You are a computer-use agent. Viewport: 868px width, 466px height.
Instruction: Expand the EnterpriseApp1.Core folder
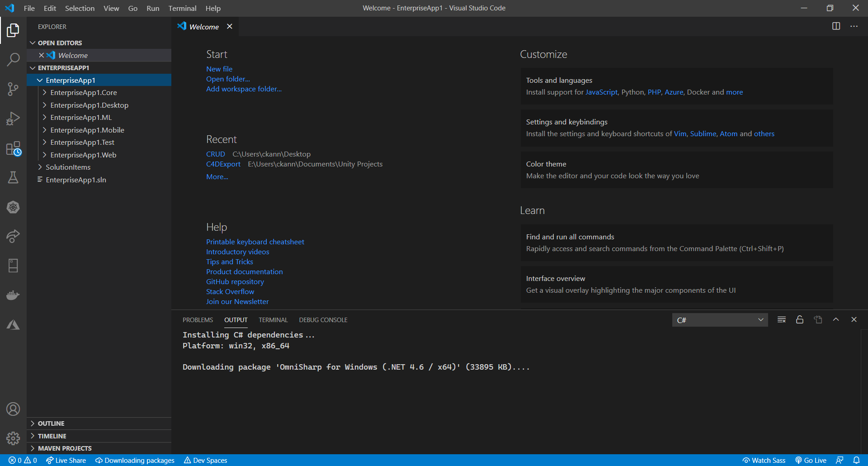44,92
